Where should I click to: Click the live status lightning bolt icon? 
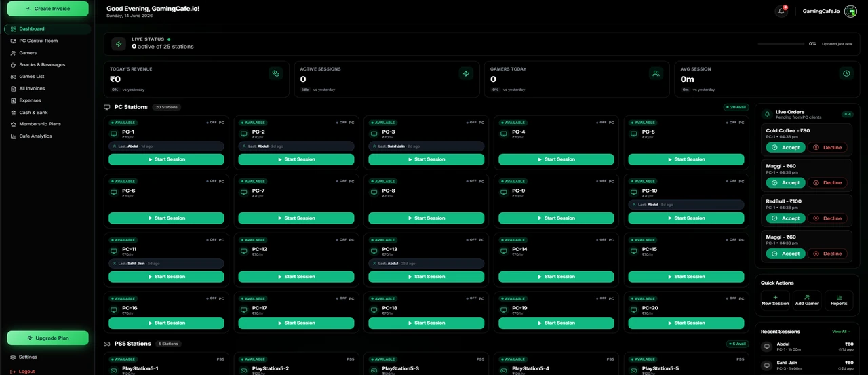[x=119, y=44]
